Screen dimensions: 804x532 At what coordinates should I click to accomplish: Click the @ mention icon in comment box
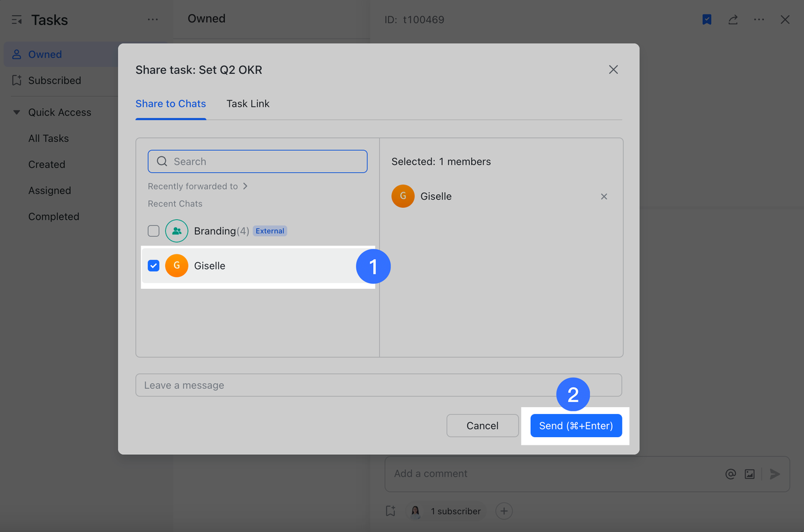point(731,474)
